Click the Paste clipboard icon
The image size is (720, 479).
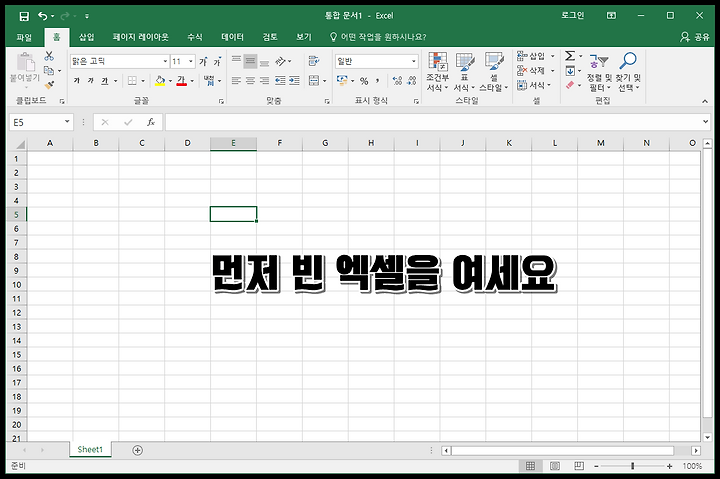tap(26, 62)
